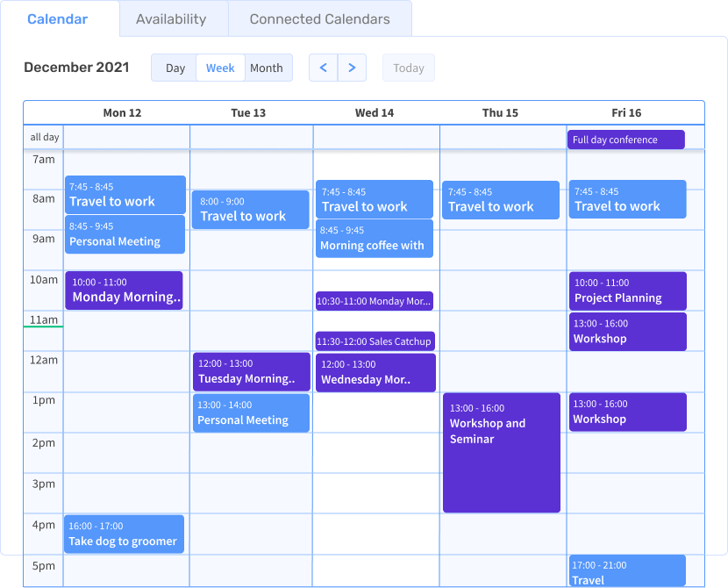728x588 pixels.
Task: Open Full day conference event on Friday
Action: (626, 140)
